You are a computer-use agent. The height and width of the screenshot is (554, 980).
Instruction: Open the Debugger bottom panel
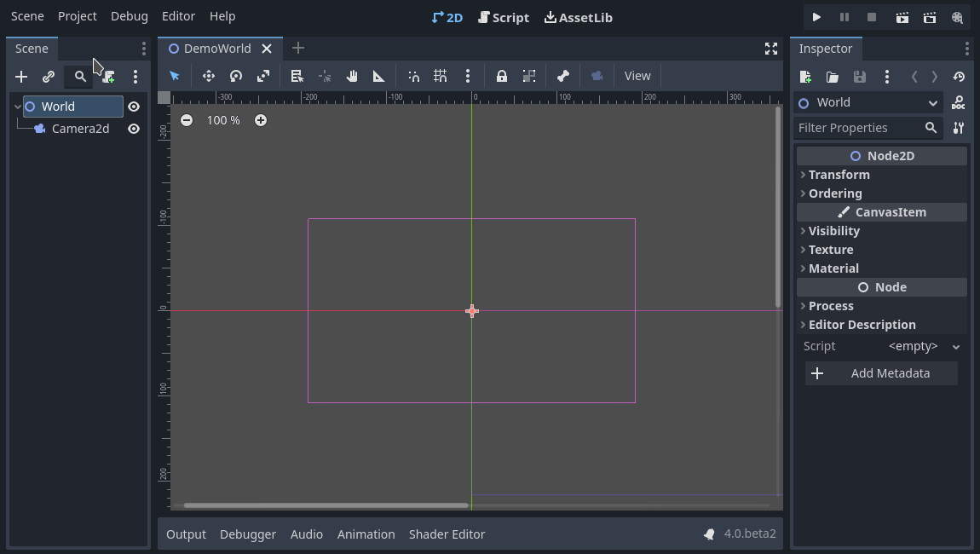[247, 534]
